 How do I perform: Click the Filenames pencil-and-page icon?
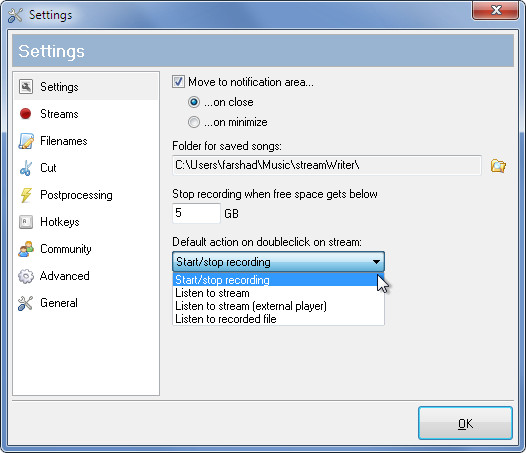point(26,141)
